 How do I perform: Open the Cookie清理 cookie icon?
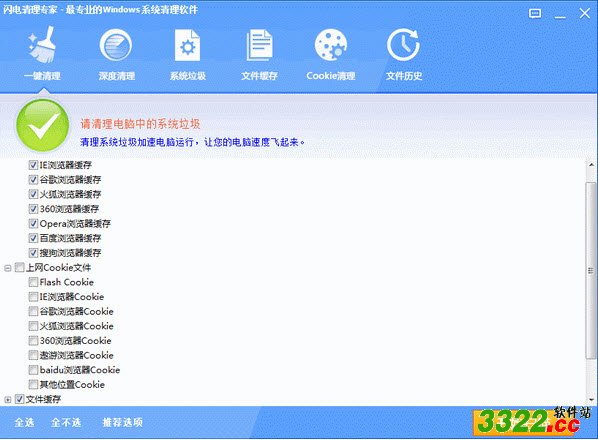click(x=331, y=45)
